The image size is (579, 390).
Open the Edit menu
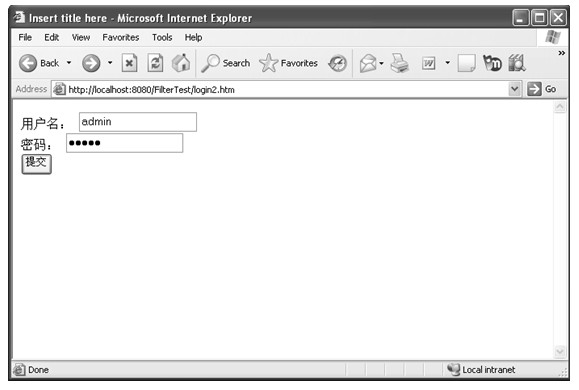(51, 37)
